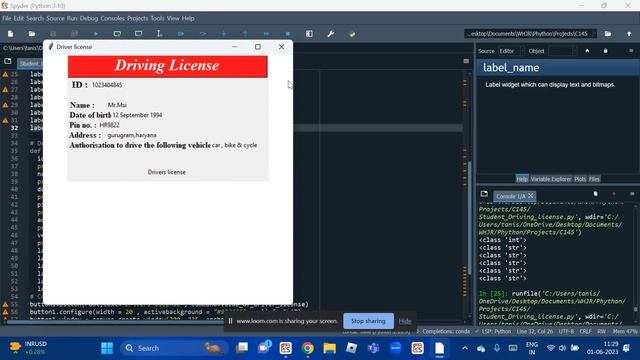Show hidden system tray icons chevron
This screenshot has height=360, width=640.
point(465,348)
